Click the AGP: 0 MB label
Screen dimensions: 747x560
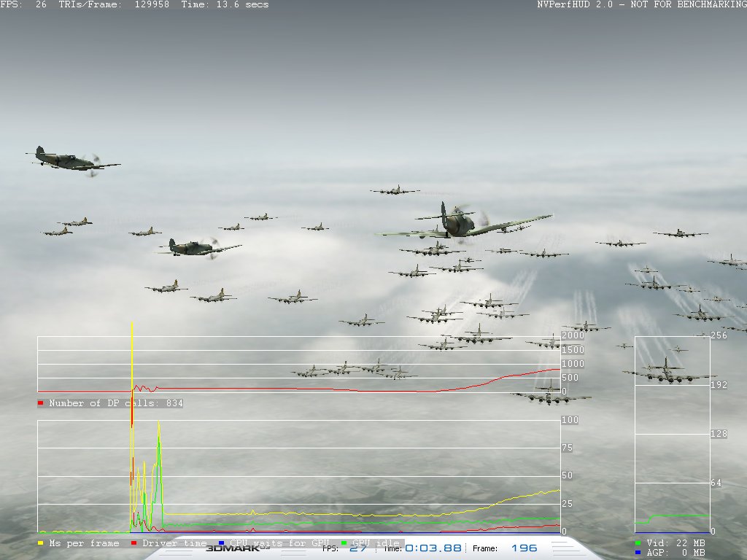(676, 553)
